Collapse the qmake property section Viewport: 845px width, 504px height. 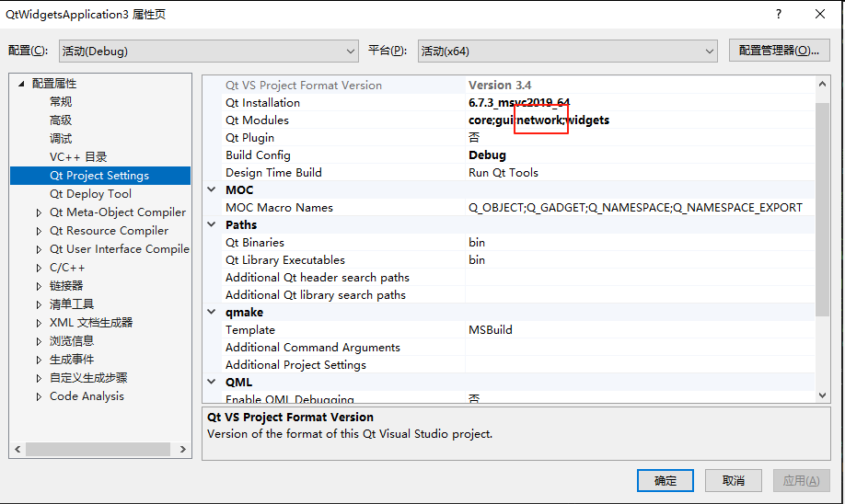[x=212, y=312]
